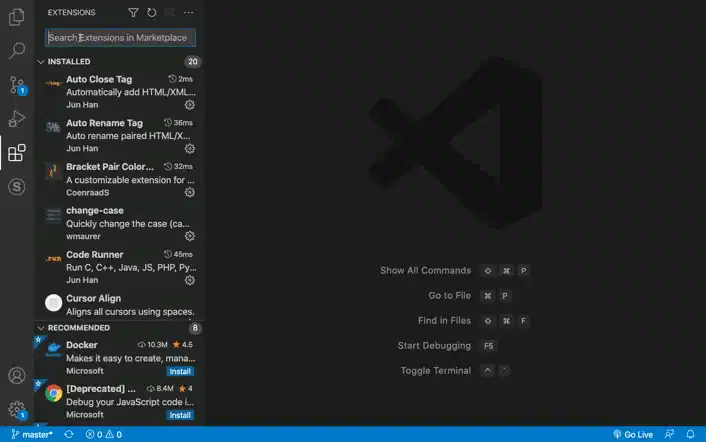Click Docker's 10.3M download count
This screenshot has height=442, width=706.
click(153, 345)
